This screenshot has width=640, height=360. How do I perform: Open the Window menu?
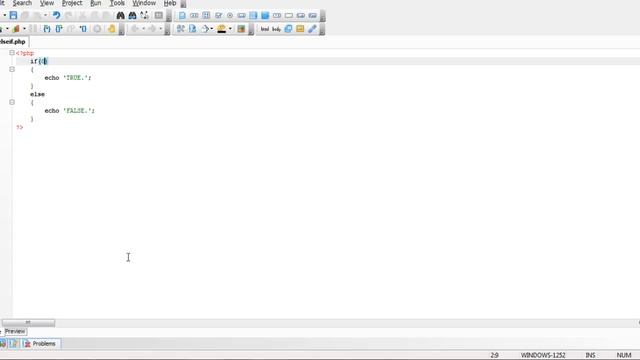point(144,3)
